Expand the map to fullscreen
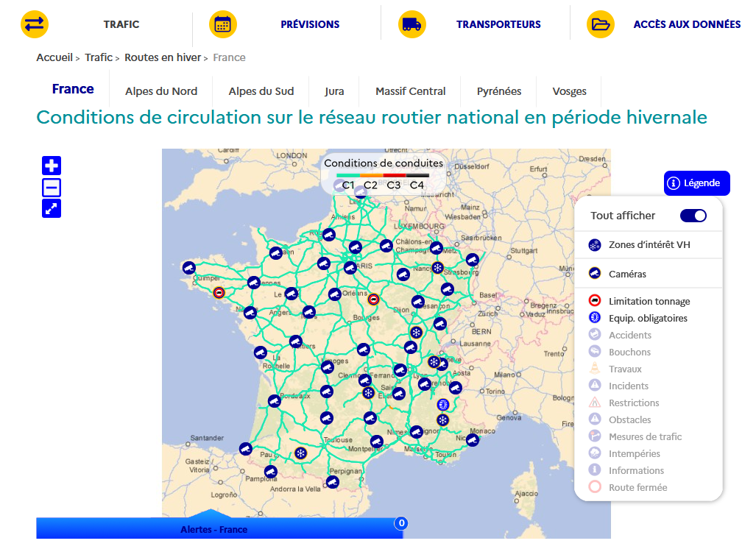 (52, 209)
